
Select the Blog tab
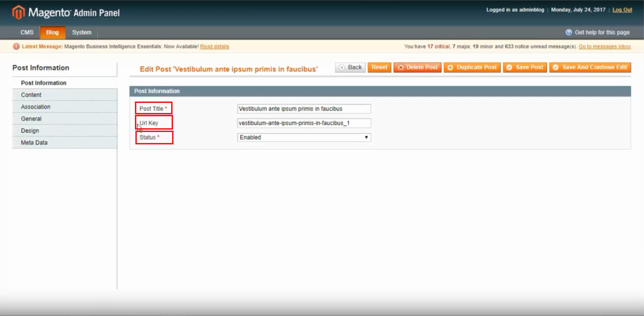pyautogui.click(x=52, y=32)
